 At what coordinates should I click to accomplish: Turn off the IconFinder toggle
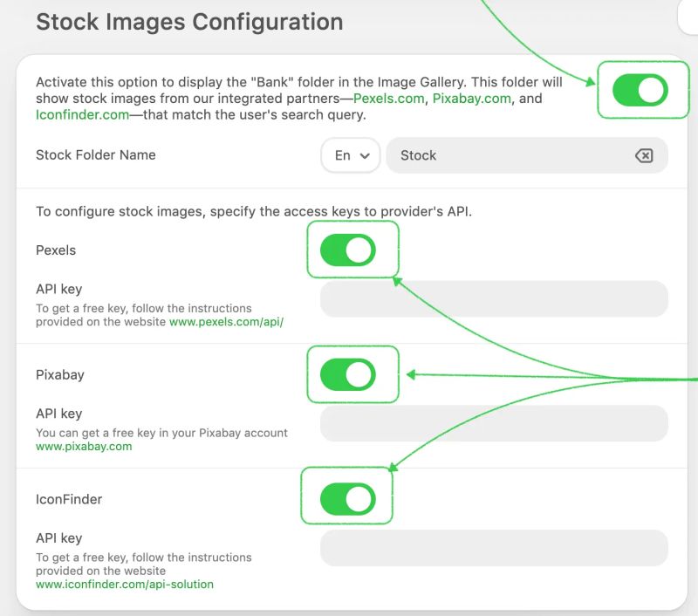(346, 498)
